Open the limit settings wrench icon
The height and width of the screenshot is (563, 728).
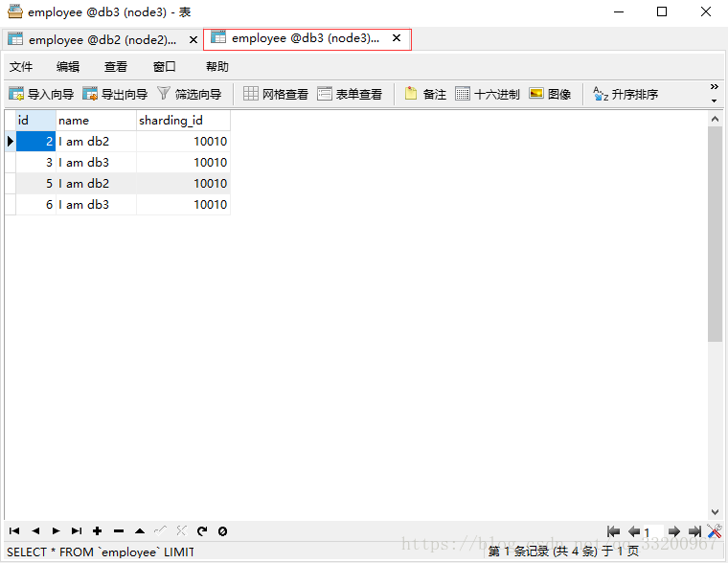tap(715, 531)
